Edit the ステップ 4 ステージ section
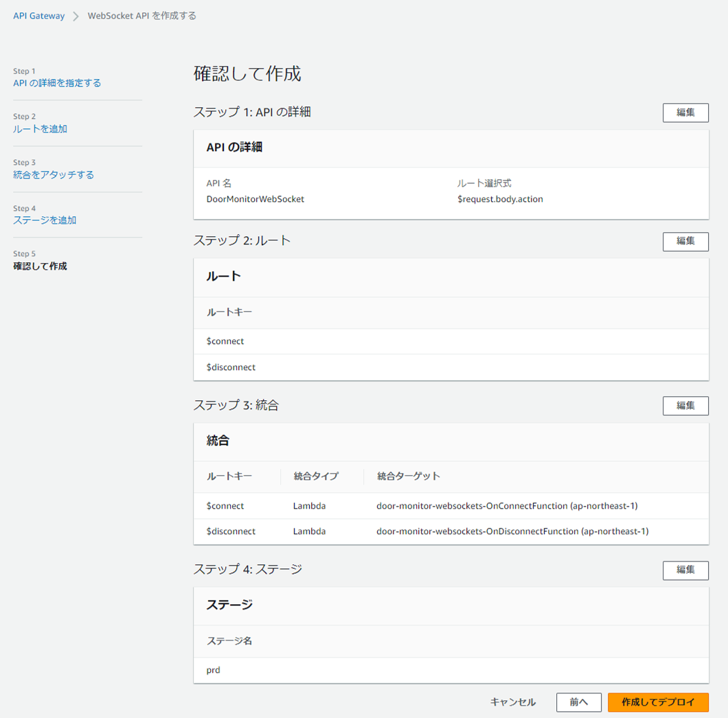Image resolution: width=728 pixels, height=718 pixels. [x=685, y=570]
